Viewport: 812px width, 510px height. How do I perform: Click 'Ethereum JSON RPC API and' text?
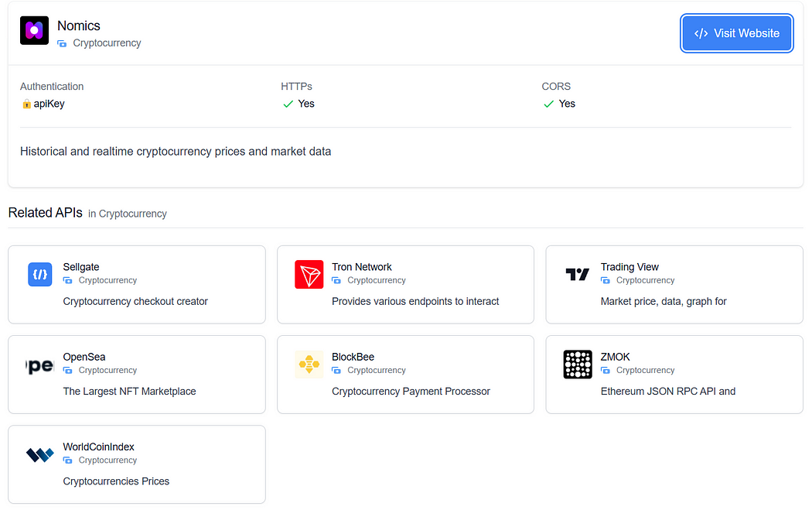[668, 392]
